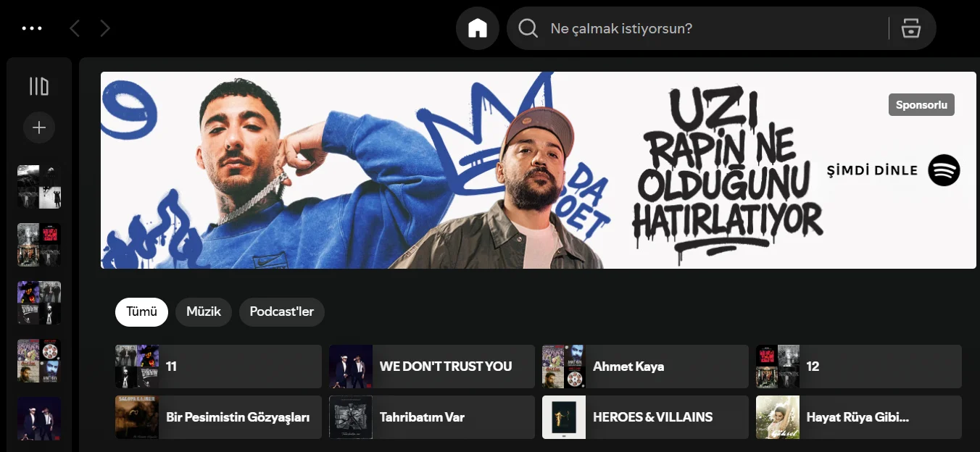Viewport: 980px width, 452px height.
Task: Open the Hayat Rüya Gibi card
Action: point(859,417)
